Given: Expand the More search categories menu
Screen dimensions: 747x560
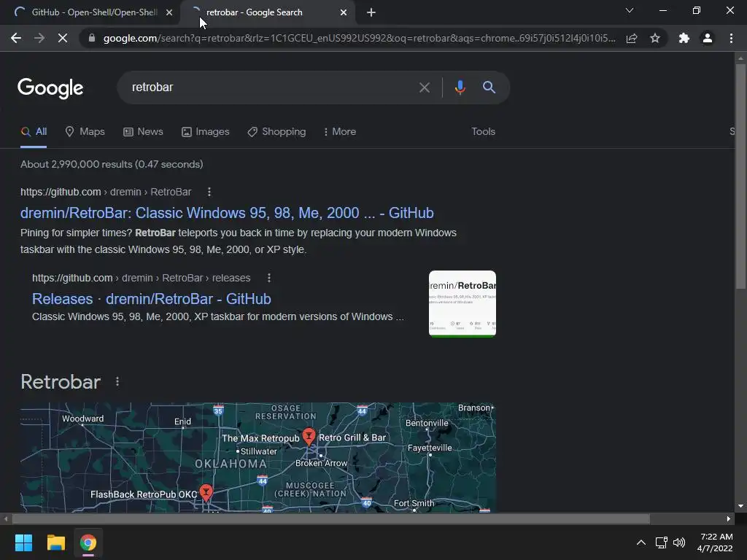Looking at the screenshot, I should pyautogui.click(x=340, y=132).
